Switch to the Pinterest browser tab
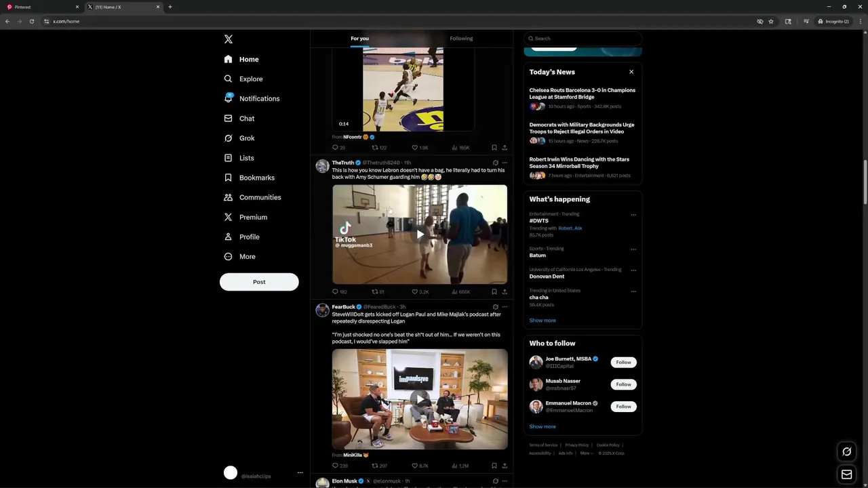This screenshot has width=868, height=488. [42, 7]
